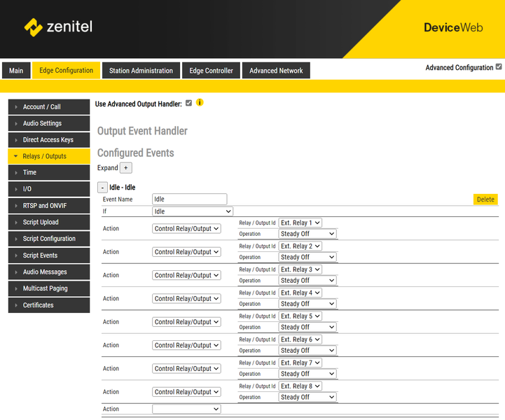The height and width of the screenshot is (420, 505).
Task: Open Operation dropdown for Ext. Relay 2
Action: pos(307,257)
